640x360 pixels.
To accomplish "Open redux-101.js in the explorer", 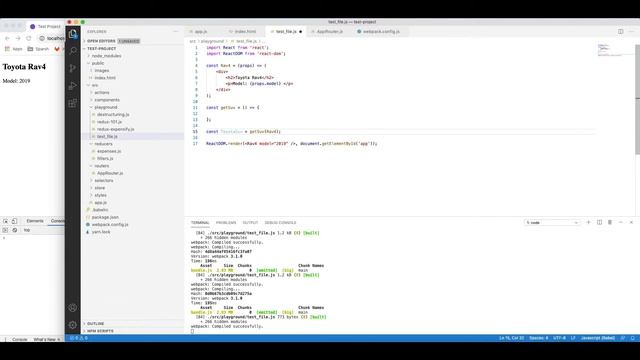I will tap(109, 122).
